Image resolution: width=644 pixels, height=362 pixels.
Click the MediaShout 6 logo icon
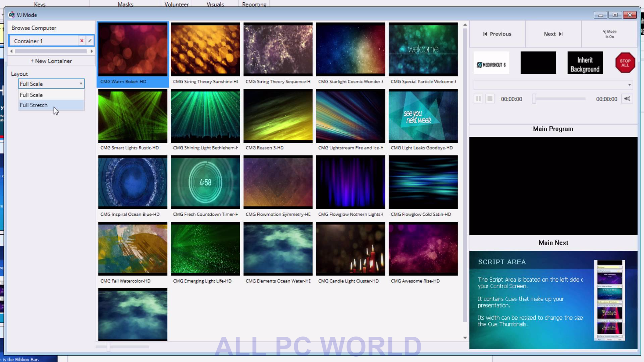point(491,64)
